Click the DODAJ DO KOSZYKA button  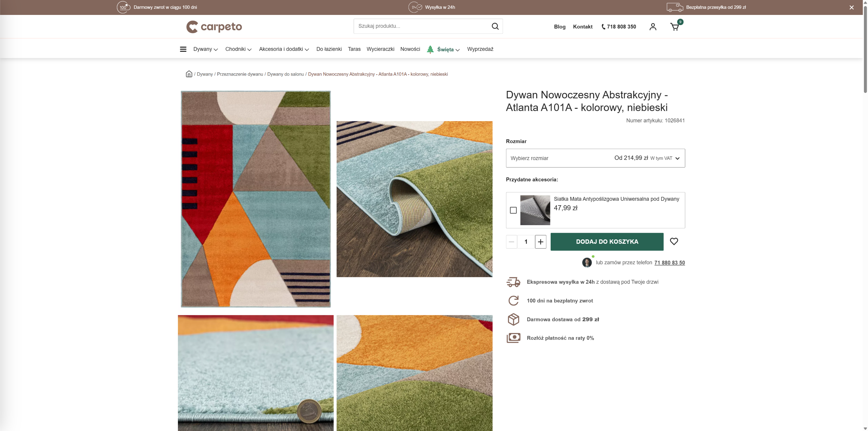click(x=607, y=242)
